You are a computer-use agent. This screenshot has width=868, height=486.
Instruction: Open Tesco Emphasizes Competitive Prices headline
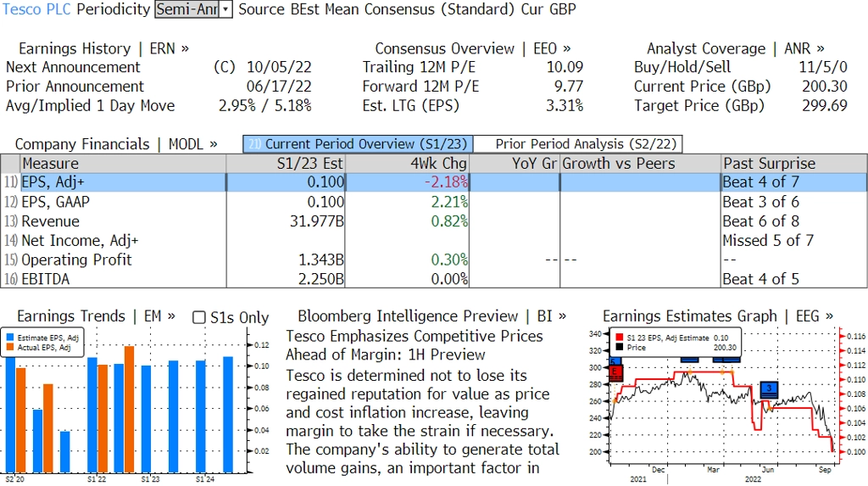[x=414, y=345]
